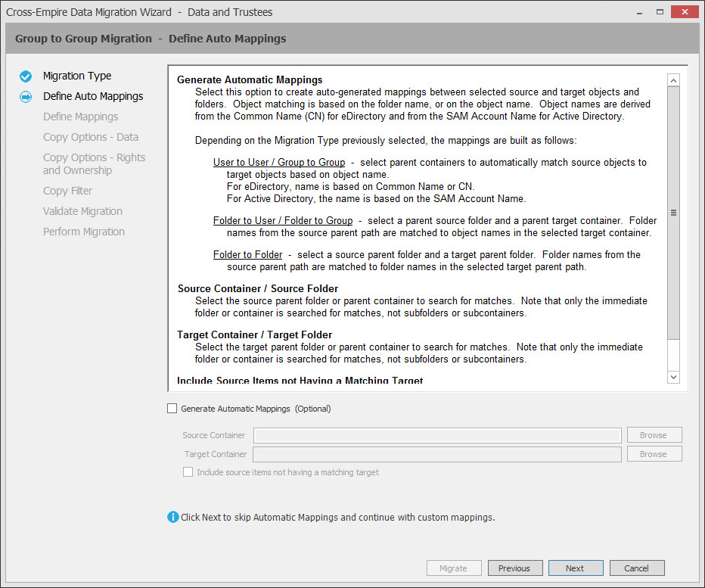The height and width of the screenshot is (588, 705).
Task: Click the help pane scrollbar thumb
Action: 673,213
